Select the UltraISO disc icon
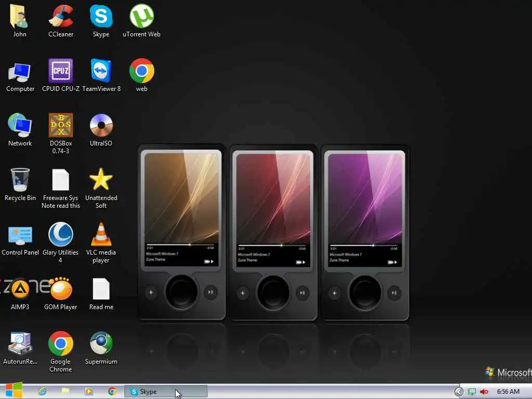 pos(101,129)
